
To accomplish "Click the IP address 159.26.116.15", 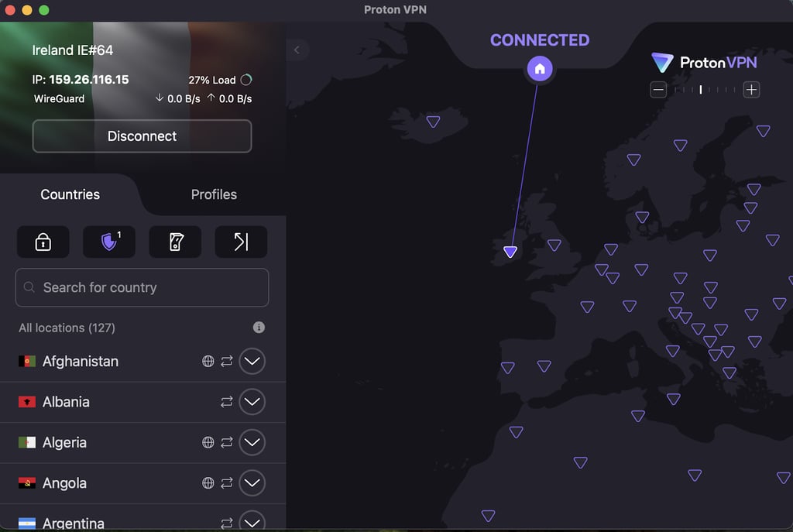I will tap(89, 80).
